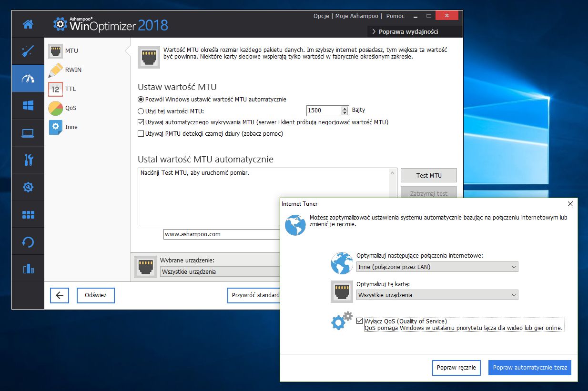The image size is (588, 391).
Task: Click the gears icon next to QoS option
Action: tap(342, 321)
